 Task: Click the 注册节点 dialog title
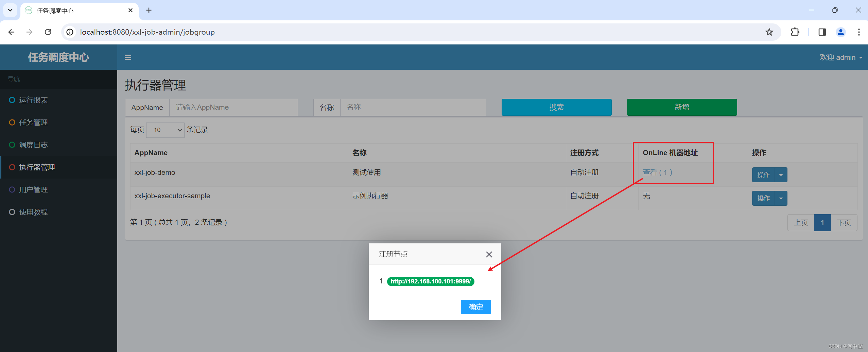[x=393, y=254]
